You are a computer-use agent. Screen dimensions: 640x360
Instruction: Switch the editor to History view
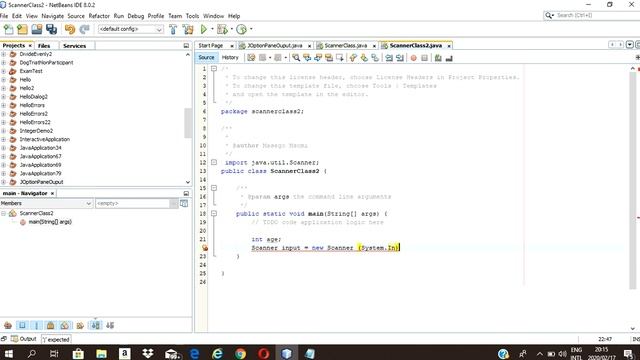click(x=230, y=58)
